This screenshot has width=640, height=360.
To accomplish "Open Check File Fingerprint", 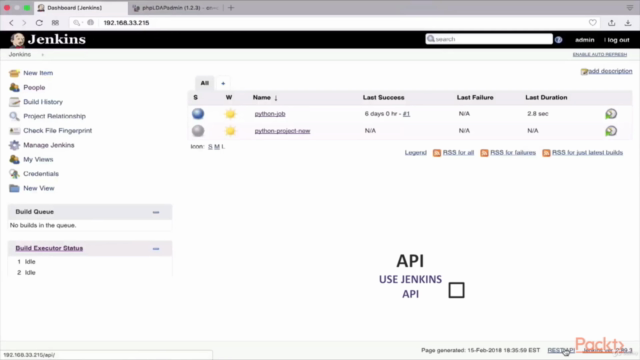I will pyautogui.click(x=58, y=131).
